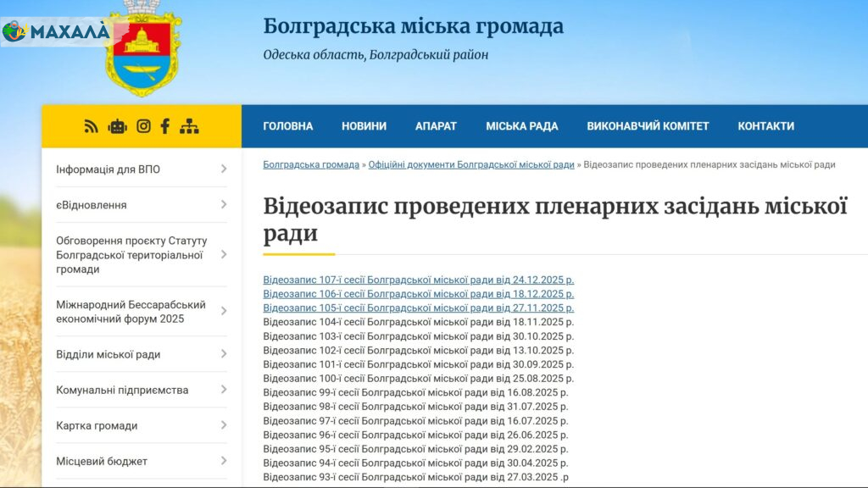868x488 pixels.
Task: Expand the єВідновлення sidebar arrow
Action: 224,205
